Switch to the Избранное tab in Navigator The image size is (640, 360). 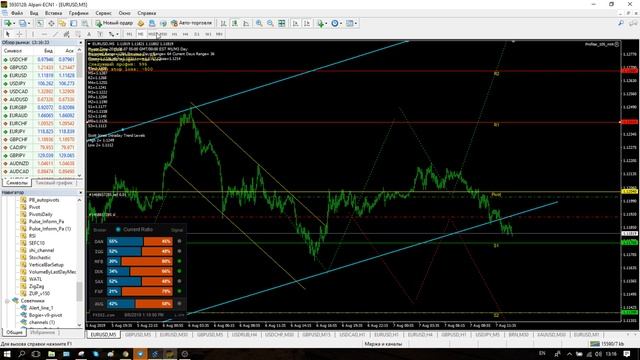click(x=42, y=332)
